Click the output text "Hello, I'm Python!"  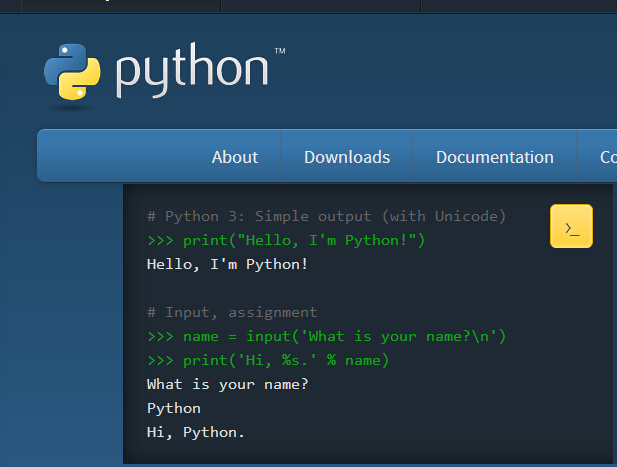(227, 264)
